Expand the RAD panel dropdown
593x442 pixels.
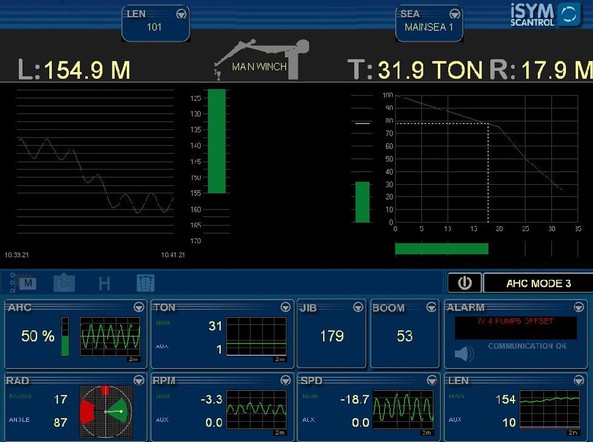pos(139,380)
